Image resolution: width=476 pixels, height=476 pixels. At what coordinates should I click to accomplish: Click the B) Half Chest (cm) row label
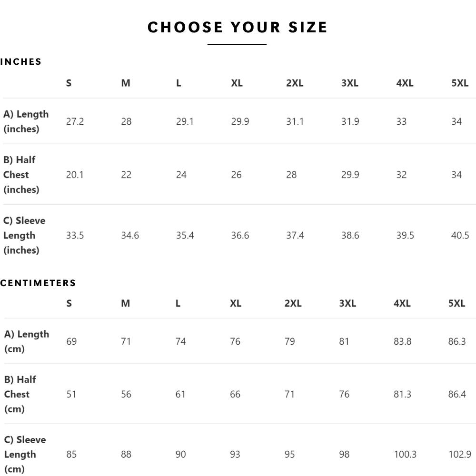(x=20, y=394)
